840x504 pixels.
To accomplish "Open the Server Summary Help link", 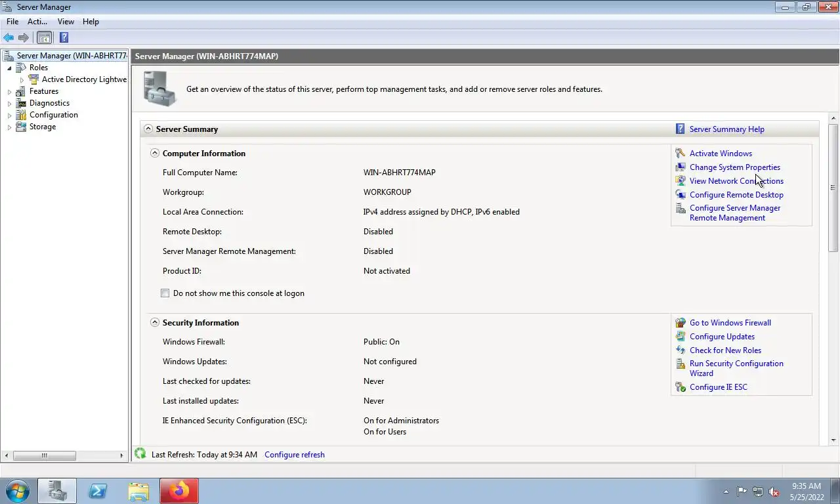I will point(727,129).
